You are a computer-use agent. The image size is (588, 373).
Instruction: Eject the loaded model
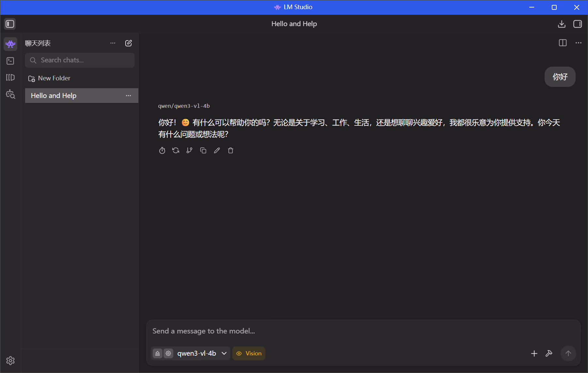[x=158, y=353]
